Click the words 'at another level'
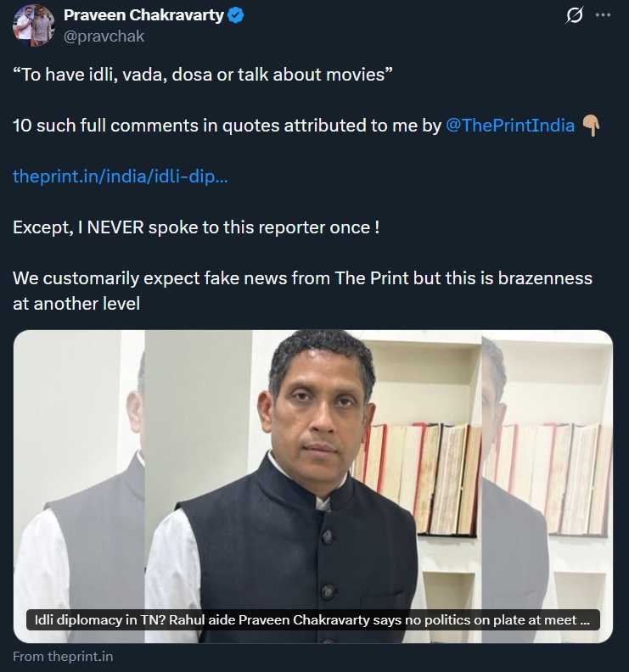Viewport: 629px width, 672px height. 76,303
